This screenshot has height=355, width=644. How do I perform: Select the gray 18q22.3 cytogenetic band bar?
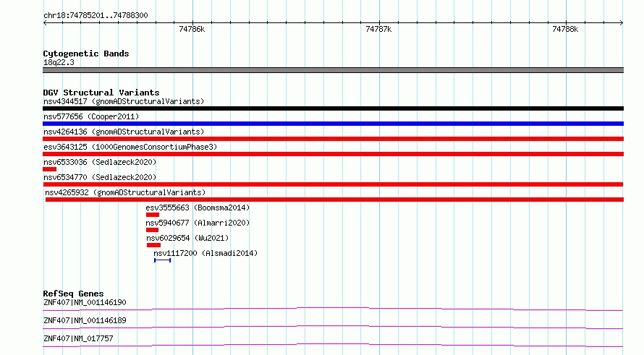[x=333, y=70]
